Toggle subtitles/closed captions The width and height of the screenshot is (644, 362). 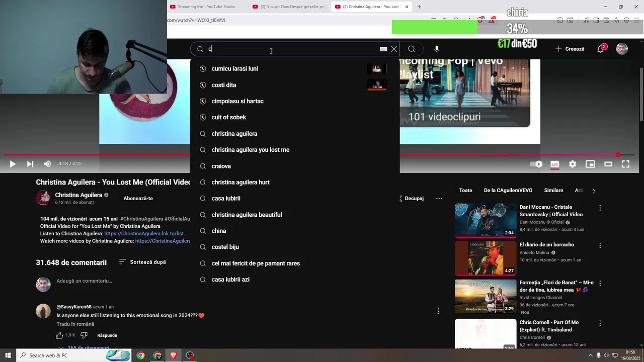tap(555, 164)
